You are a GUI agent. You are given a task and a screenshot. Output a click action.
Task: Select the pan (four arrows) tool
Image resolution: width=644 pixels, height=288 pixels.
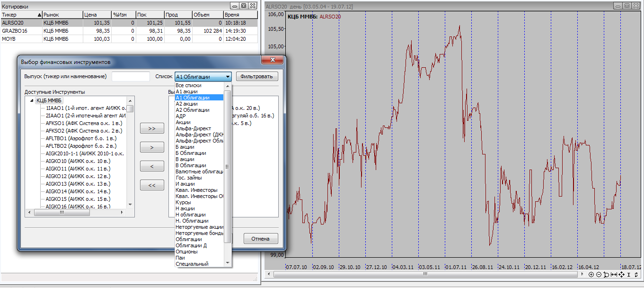click(621, 274)
